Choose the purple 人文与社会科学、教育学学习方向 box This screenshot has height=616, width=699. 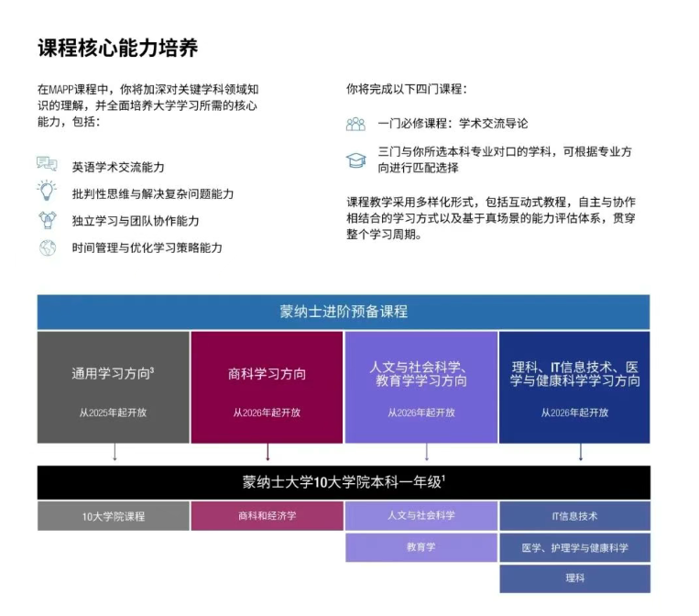pos(421,387)
